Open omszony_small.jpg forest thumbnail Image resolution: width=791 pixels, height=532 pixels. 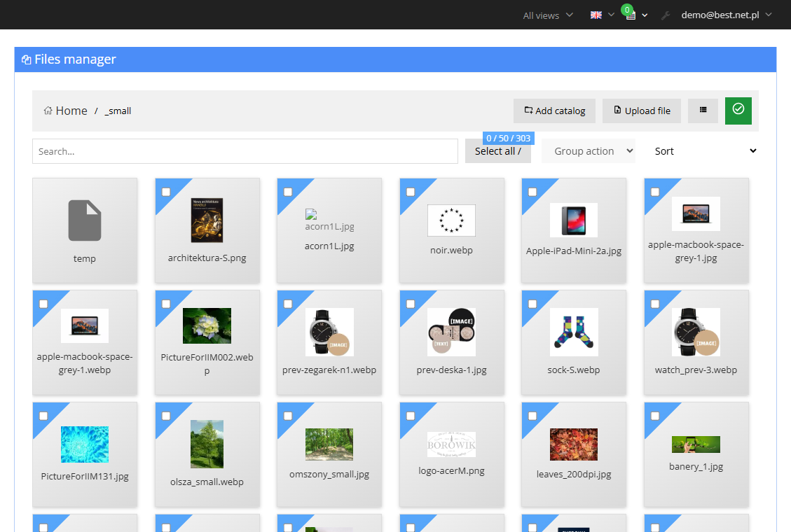pos(329,444)
